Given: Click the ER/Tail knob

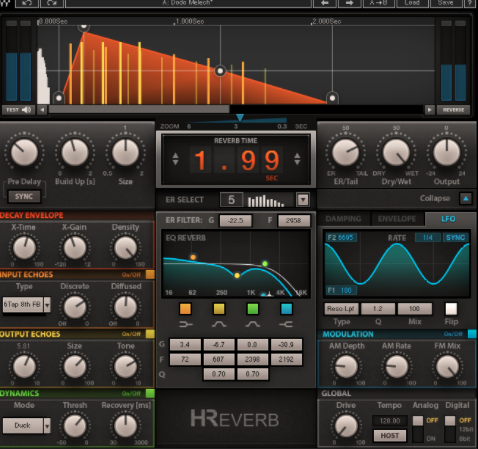Looking at the screenshot, I should 346,152.
